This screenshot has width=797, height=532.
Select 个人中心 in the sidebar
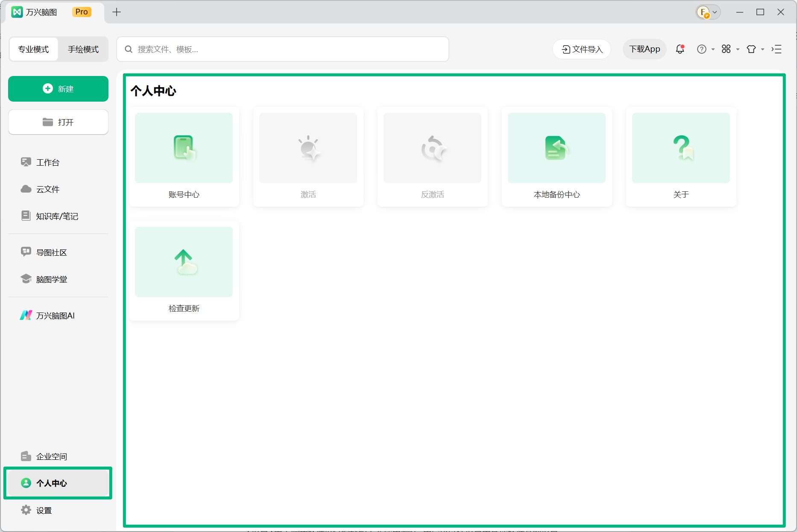point(58,483)
